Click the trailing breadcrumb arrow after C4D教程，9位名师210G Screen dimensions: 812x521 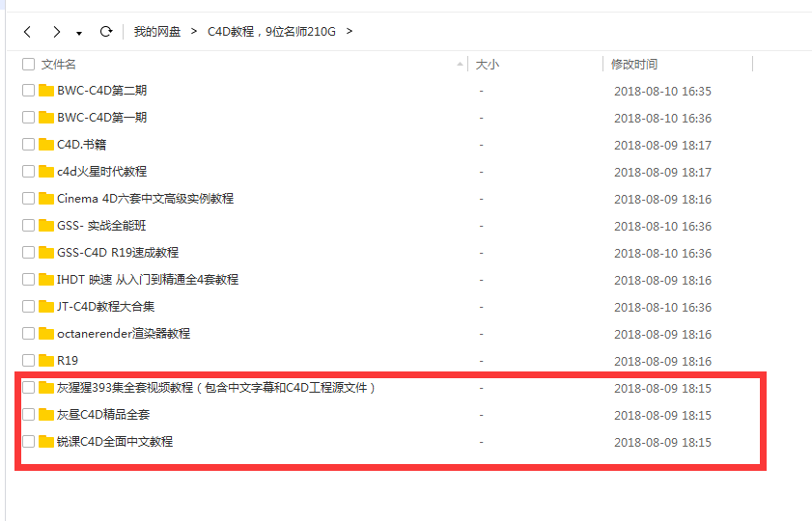point(350,32)
